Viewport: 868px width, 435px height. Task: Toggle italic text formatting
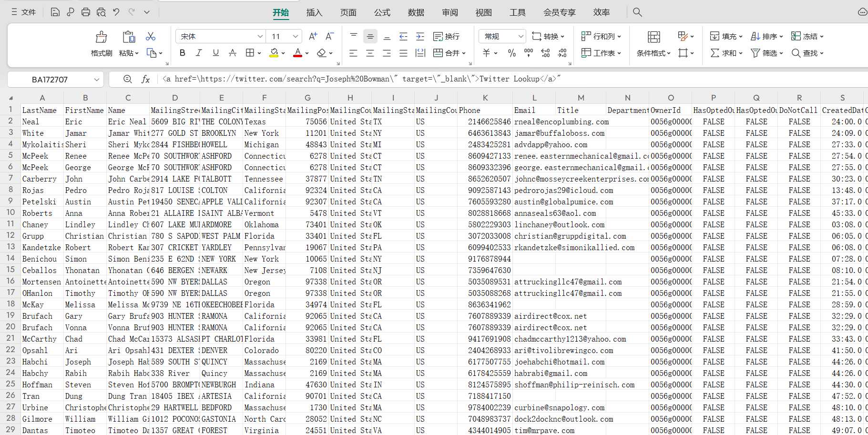(x=199, y=53)
